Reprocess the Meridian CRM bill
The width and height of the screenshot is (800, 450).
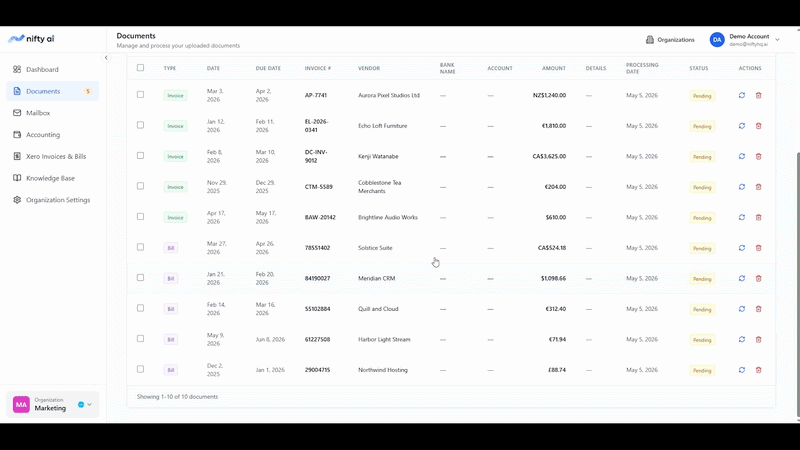click(x=742, y=279)
